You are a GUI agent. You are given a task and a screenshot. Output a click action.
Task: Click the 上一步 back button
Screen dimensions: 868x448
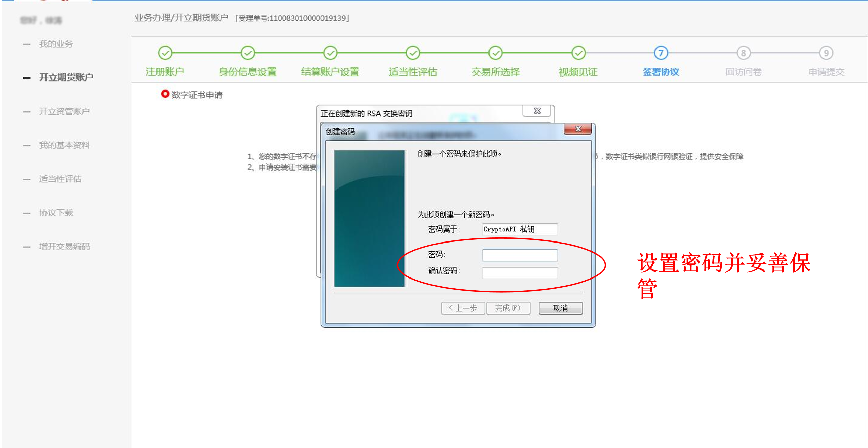point(463,308)
